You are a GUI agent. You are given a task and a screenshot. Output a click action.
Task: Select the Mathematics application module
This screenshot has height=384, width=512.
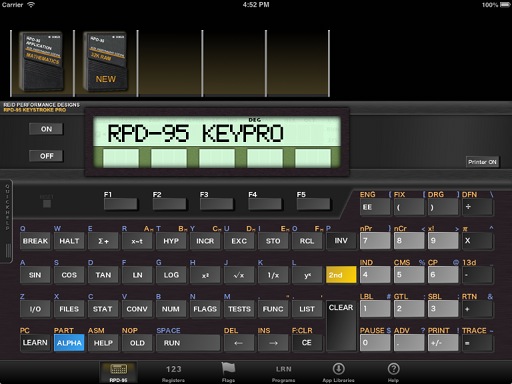point(41,62)
